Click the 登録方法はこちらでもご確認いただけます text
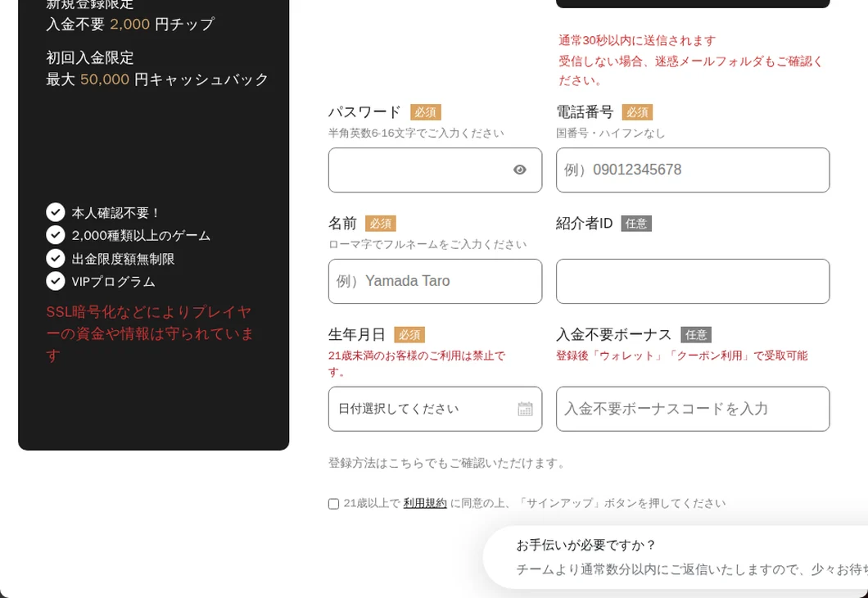The image size is (868, 598). click(446, 463)
